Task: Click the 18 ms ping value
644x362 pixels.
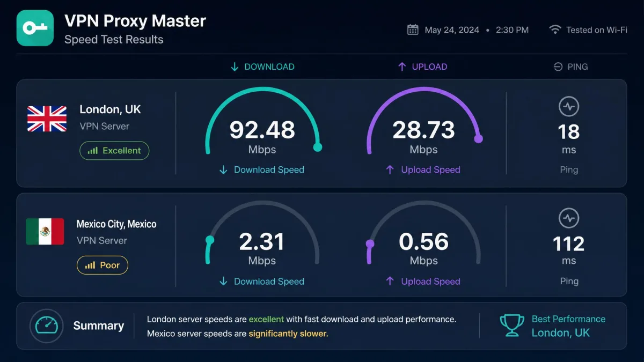Action: coord(569,132)
